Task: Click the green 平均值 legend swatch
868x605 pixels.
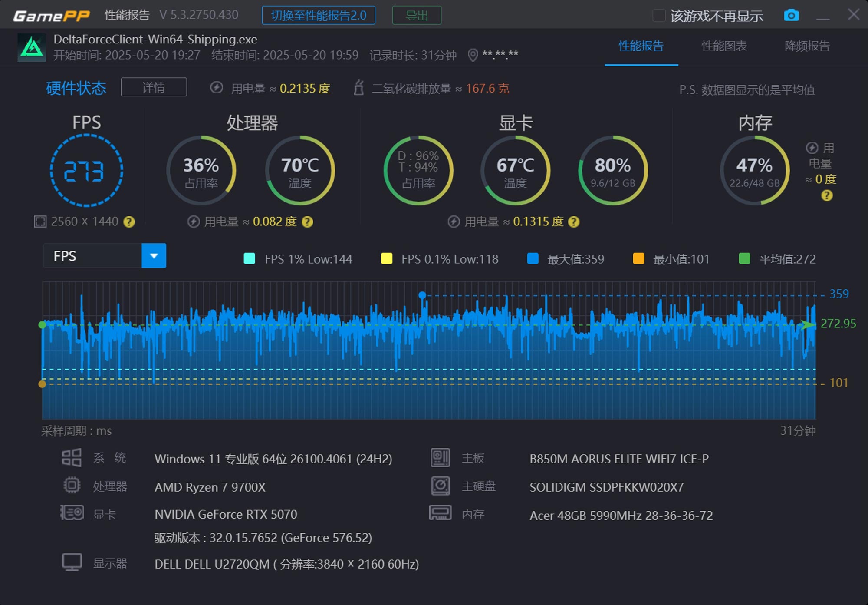Action: tap(744, 258)
